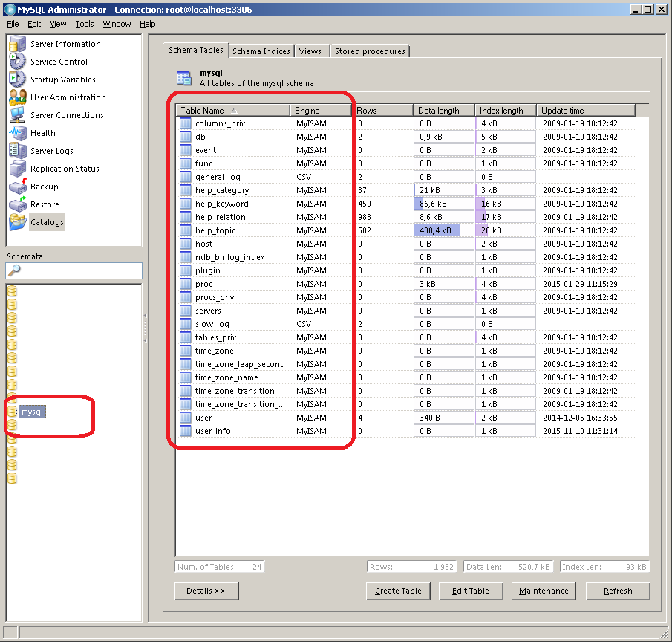Click the topmost database cylinder in Schemata
The height and width of the screenshot is (642, 672).
click(x=12, y=291)
